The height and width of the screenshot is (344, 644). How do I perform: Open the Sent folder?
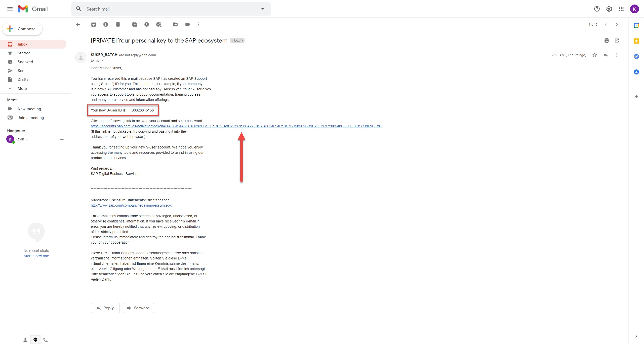tap(33, 71)
